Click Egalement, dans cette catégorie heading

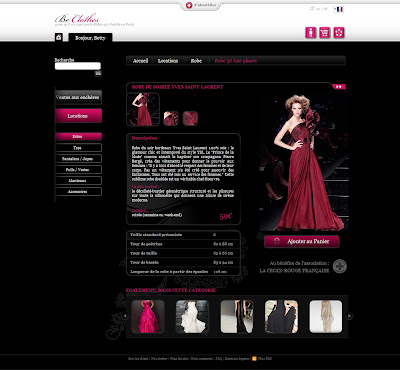(x=171, y=290)
